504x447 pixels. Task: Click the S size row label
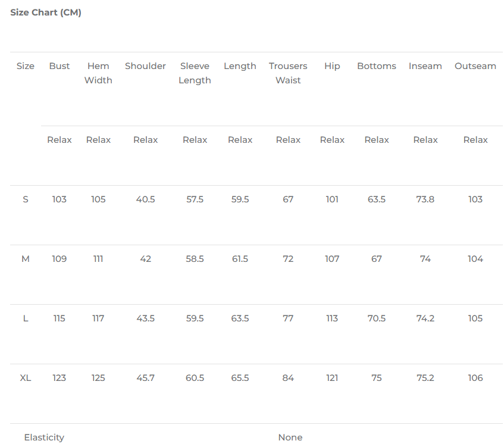click(26, 199)
